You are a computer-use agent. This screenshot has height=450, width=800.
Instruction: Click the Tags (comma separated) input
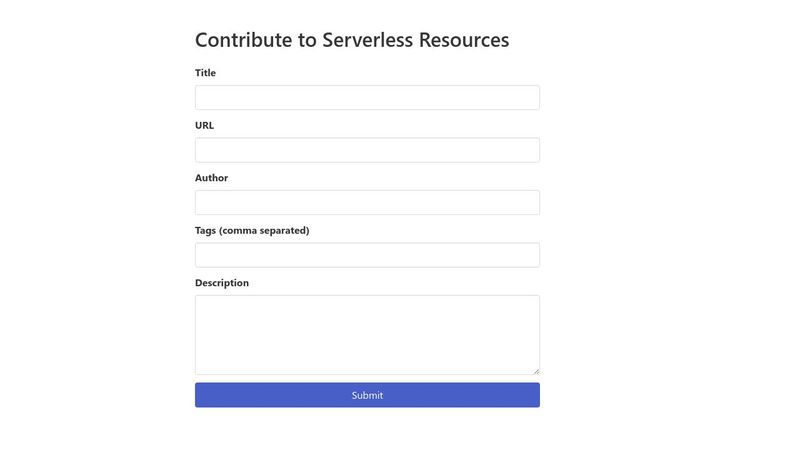point(367,255)
